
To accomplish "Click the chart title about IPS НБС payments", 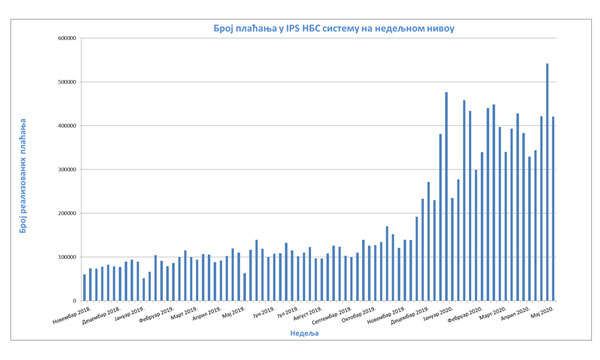I will (x=334, y=28).
